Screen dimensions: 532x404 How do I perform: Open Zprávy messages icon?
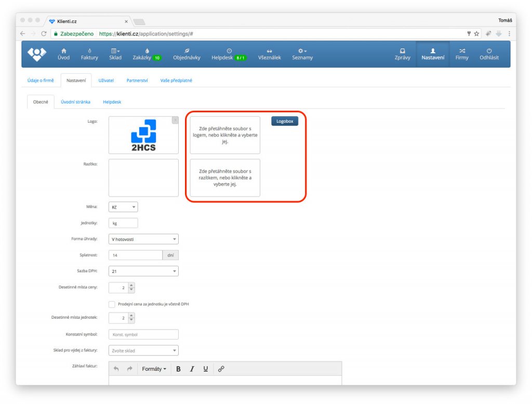tap(402, 55)
